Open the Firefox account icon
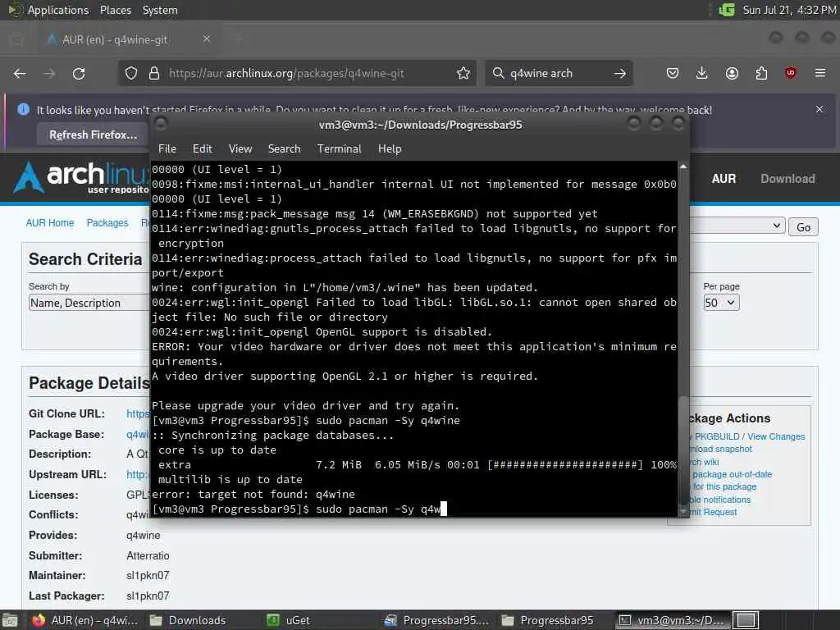 click(x=732, y=73)
